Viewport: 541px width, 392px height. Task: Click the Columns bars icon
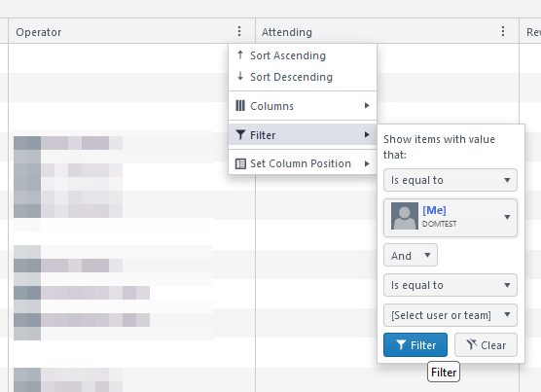tap(240, 105)
